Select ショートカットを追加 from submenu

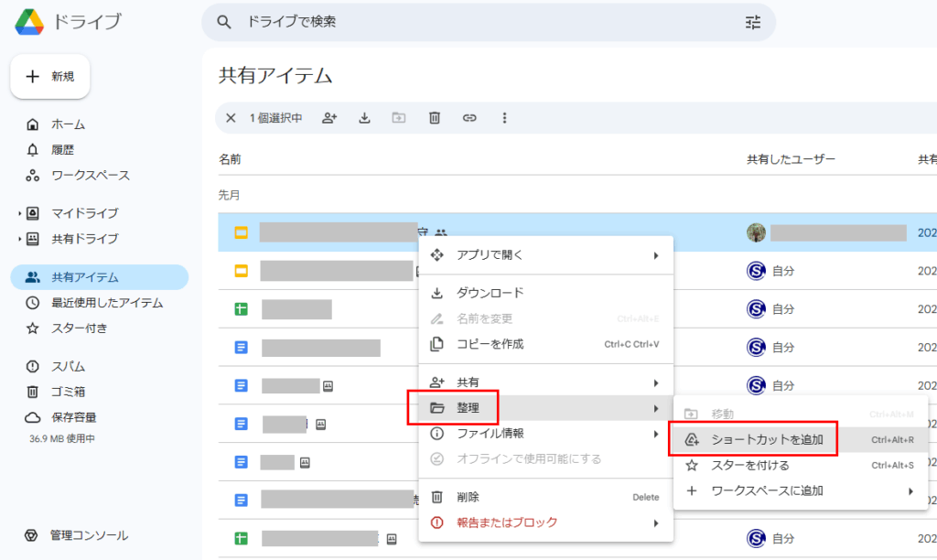tap(767, 440)
